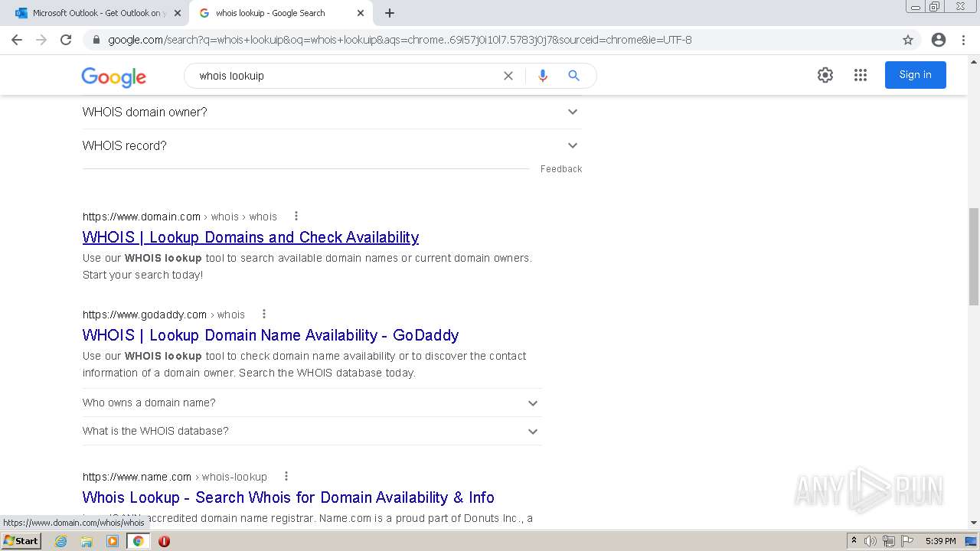Click the Action Center flag icon

pos(907,541)
